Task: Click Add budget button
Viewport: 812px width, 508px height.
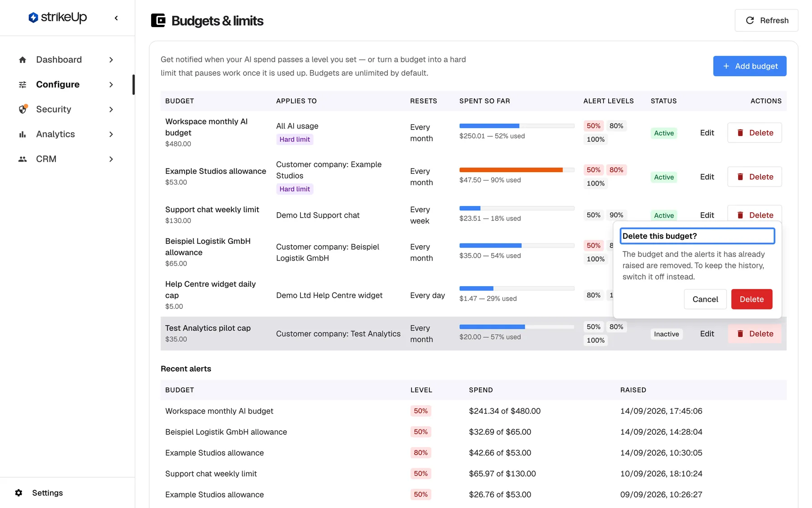Action: coord(750,66)
